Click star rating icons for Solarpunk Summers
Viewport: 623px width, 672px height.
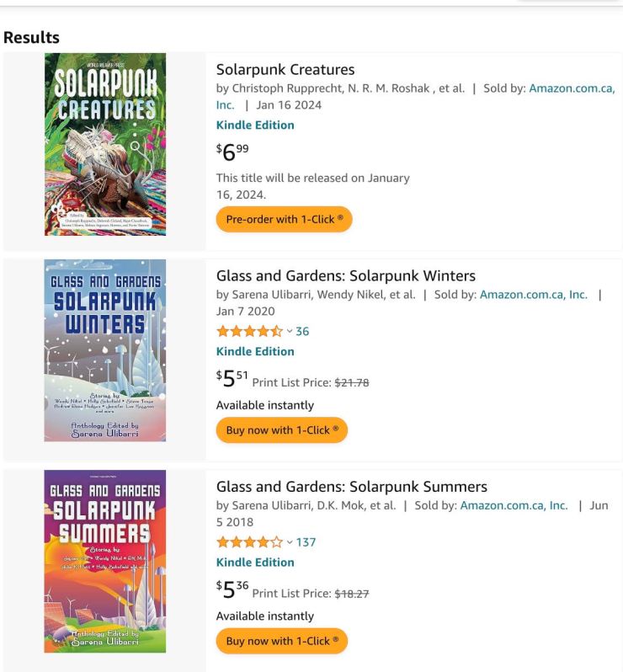tap(249, 542)
